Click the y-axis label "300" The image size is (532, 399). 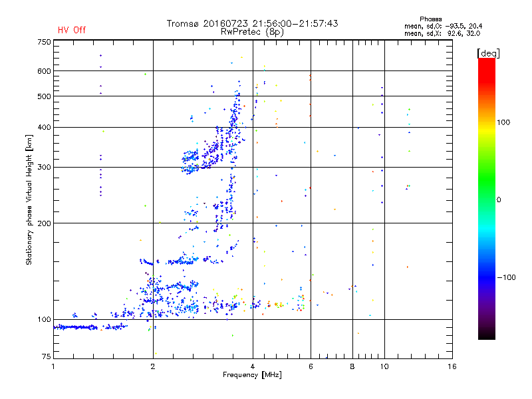(x=44, y=167)
